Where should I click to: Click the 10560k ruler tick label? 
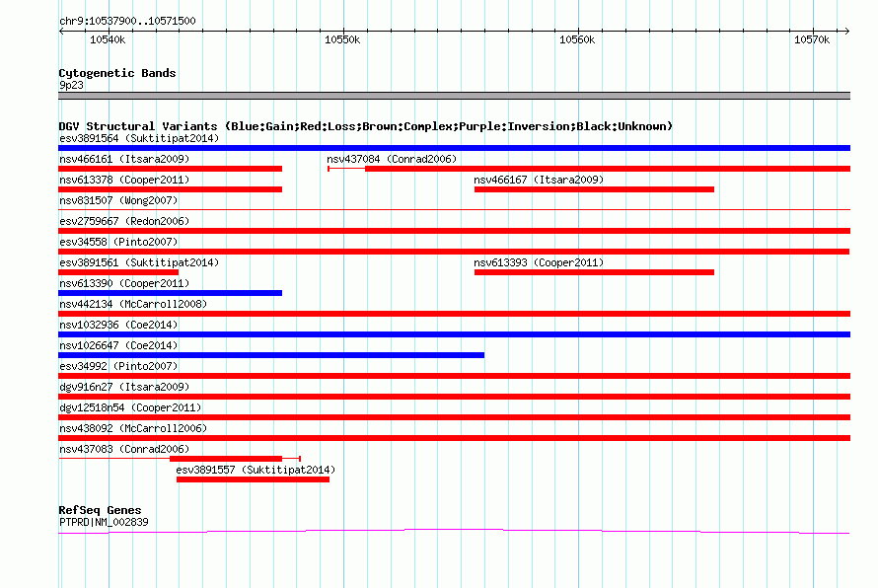point(577,39)
